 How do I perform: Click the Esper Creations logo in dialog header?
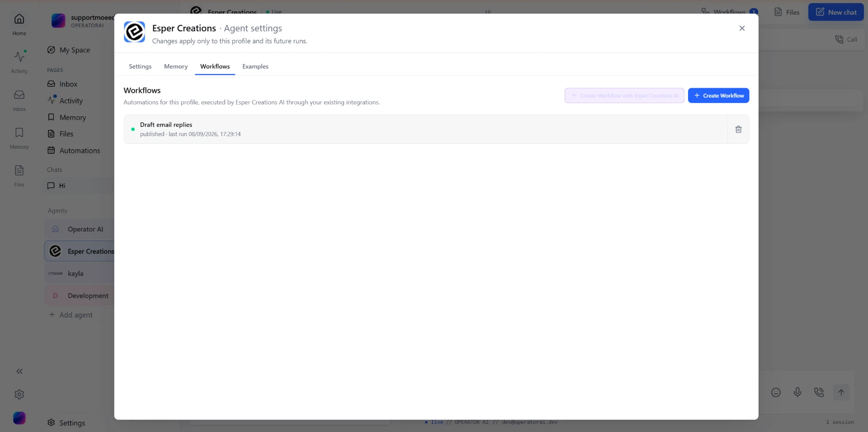coord(134,32)
